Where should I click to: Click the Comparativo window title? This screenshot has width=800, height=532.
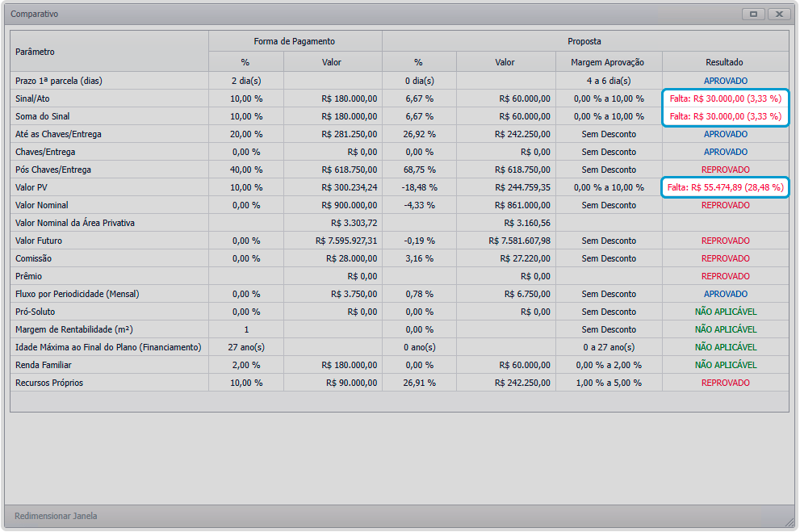point(34,14)
